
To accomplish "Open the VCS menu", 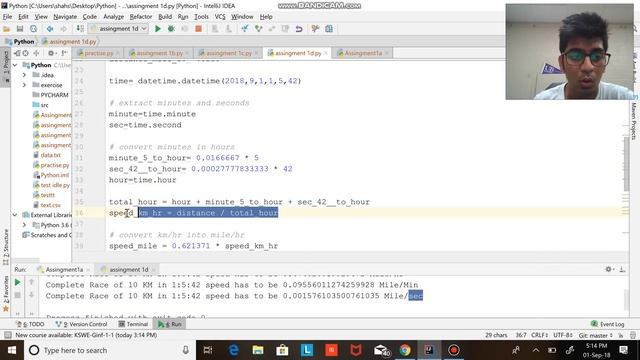I will (220, 17).
